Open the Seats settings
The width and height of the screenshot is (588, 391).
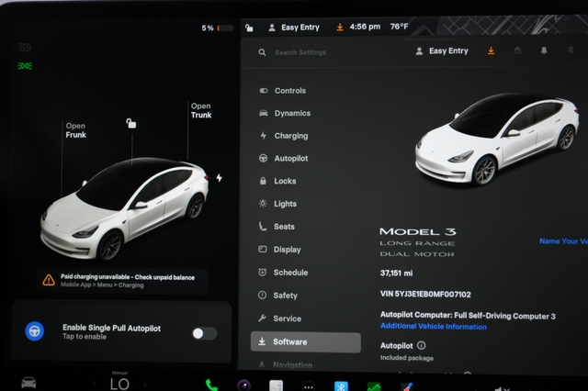277,227
